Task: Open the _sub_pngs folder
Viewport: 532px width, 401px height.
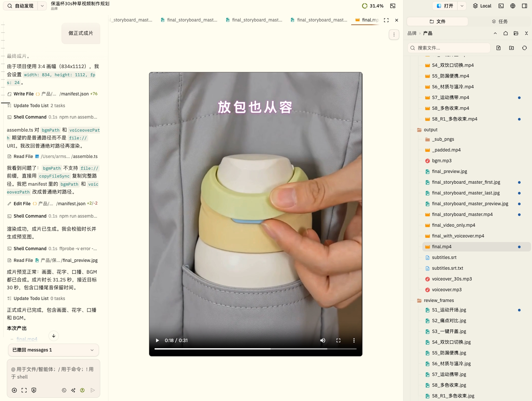Action: pos(443,139)
